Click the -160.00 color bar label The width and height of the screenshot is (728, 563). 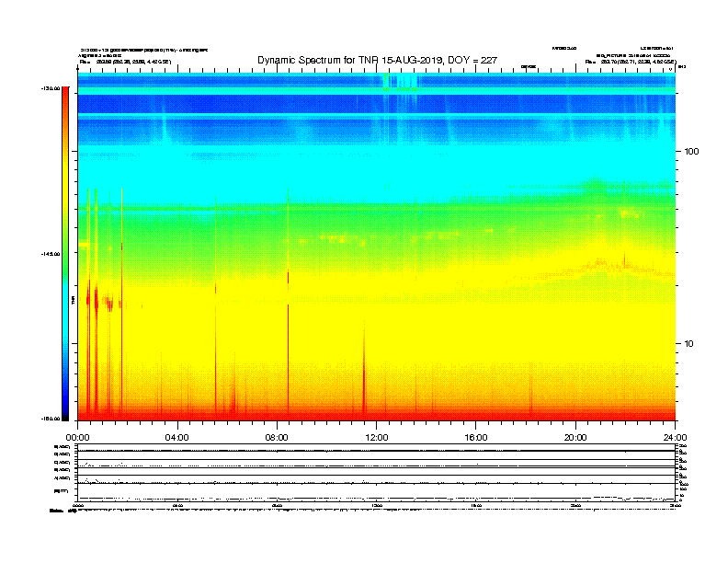point(51,419)
